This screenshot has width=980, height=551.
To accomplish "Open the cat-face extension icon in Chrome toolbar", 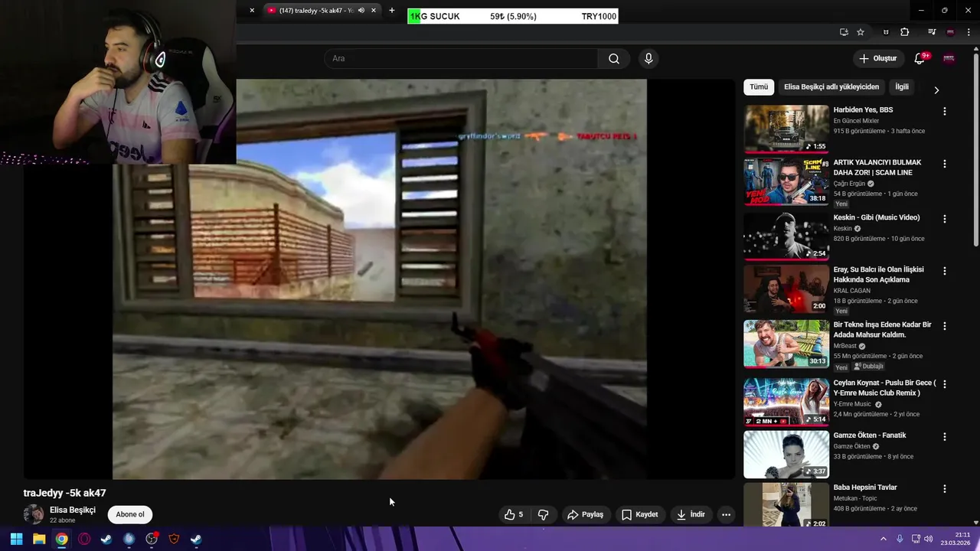I will click(886, 32).
